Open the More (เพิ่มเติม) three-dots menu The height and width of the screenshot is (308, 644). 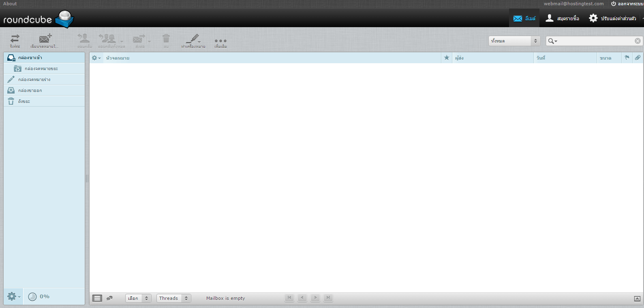(x=220, y=41)
